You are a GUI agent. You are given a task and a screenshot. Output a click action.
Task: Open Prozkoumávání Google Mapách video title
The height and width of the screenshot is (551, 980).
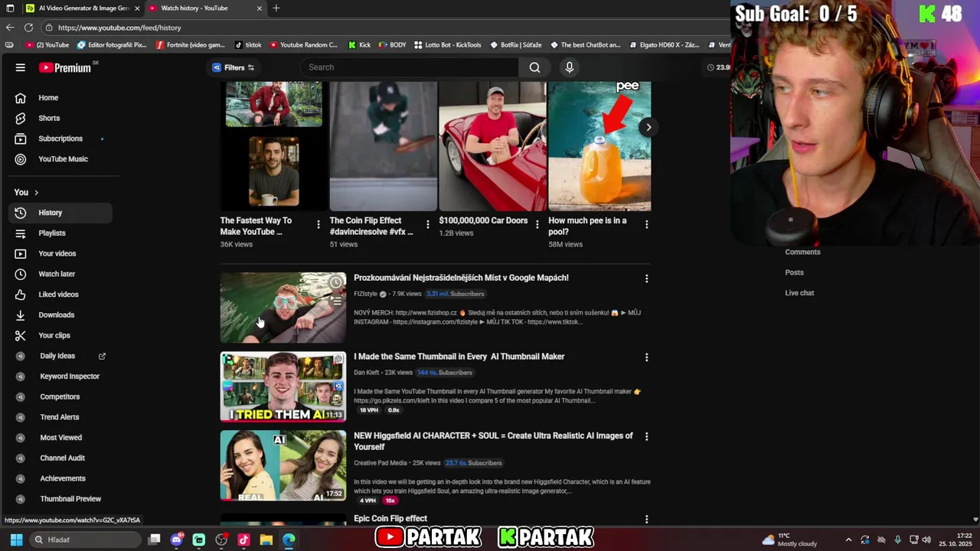(x=461, y=278)
